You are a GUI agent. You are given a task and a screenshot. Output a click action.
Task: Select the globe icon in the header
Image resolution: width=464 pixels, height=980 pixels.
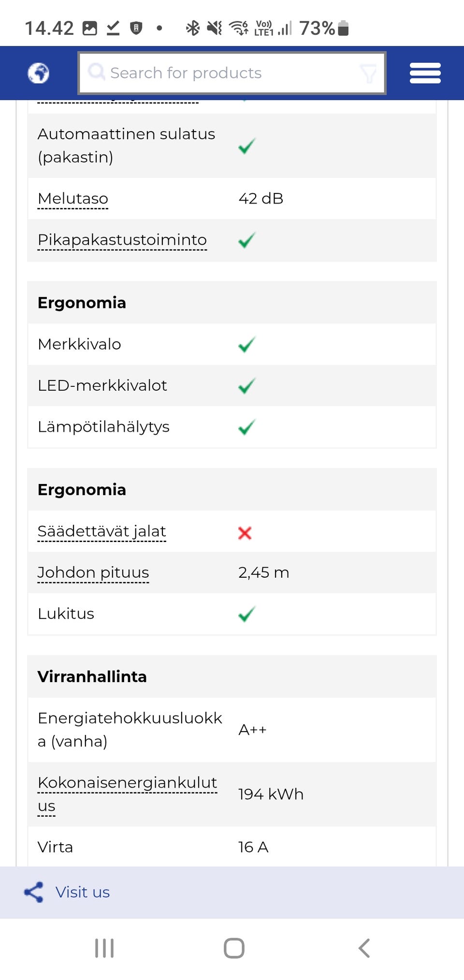pos(38,73)
